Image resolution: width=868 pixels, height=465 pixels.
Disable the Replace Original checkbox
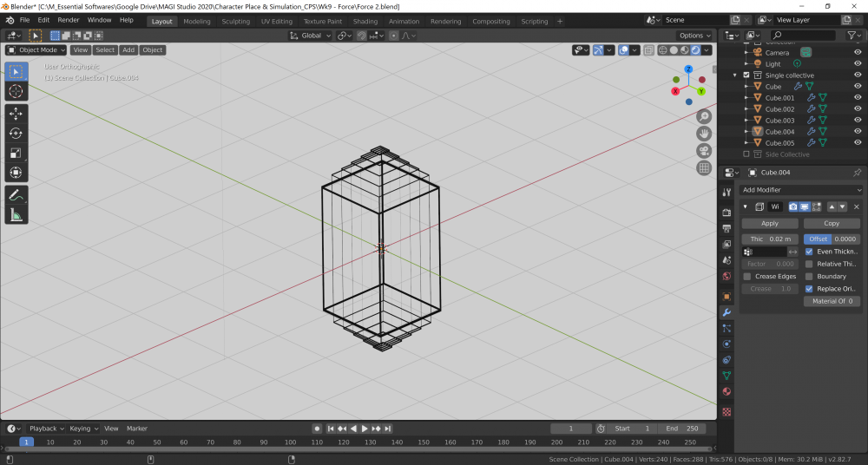809,289
